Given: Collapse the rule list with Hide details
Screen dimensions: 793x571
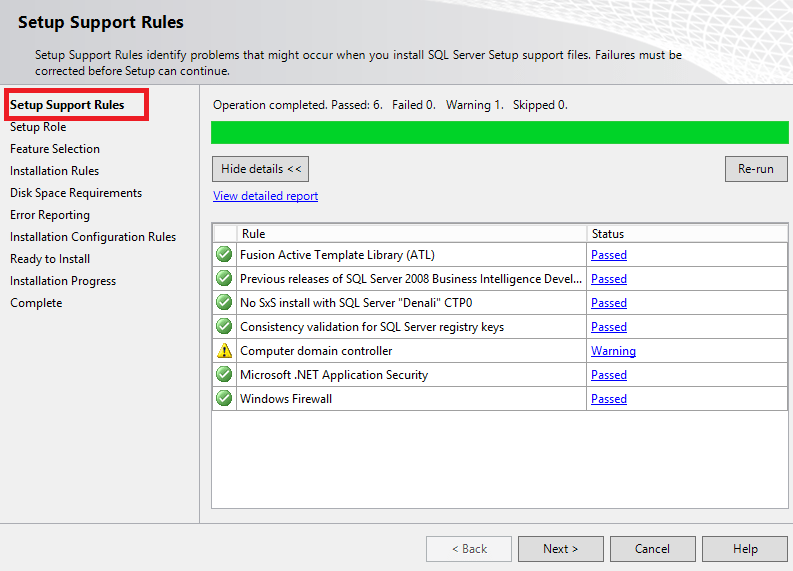Looking at the screenshot, I should pyautogui.click(x=261, y=169).
